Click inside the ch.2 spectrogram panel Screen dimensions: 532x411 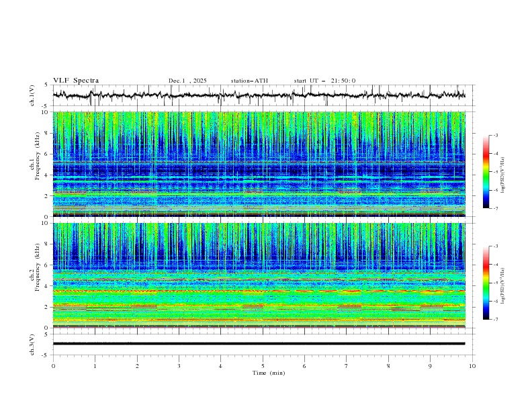pos(259,275)
